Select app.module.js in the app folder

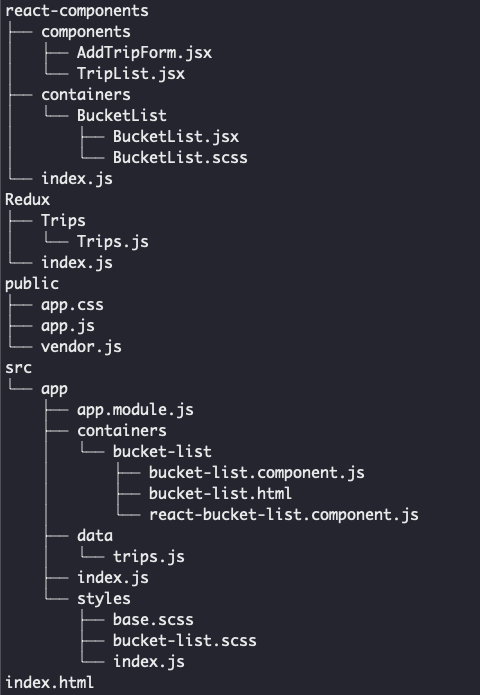click(x=135, y=410)
